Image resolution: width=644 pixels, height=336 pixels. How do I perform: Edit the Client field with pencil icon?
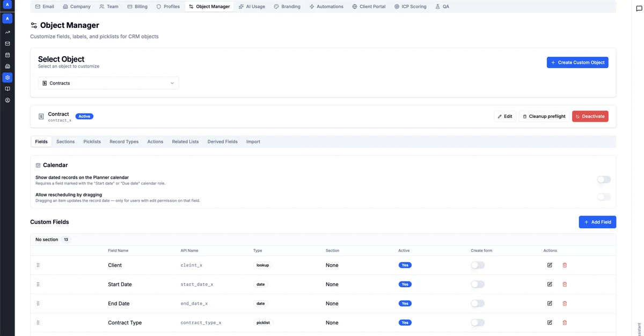point(550,265)
